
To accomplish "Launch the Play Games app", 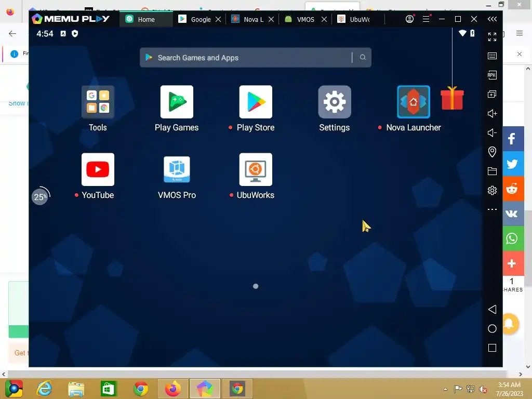I will click(177, 102).
